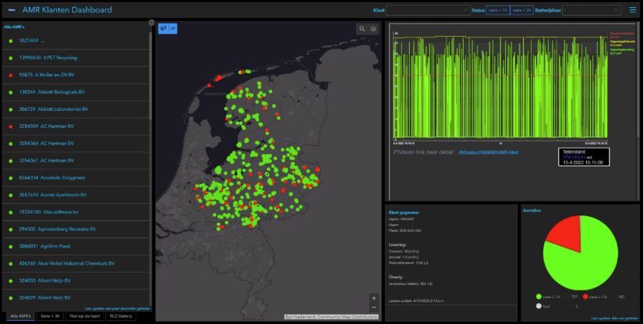Select 93875 A Muller en ZN BV
Viewport: 644px width, 324px height.
[x=76, y=75]
